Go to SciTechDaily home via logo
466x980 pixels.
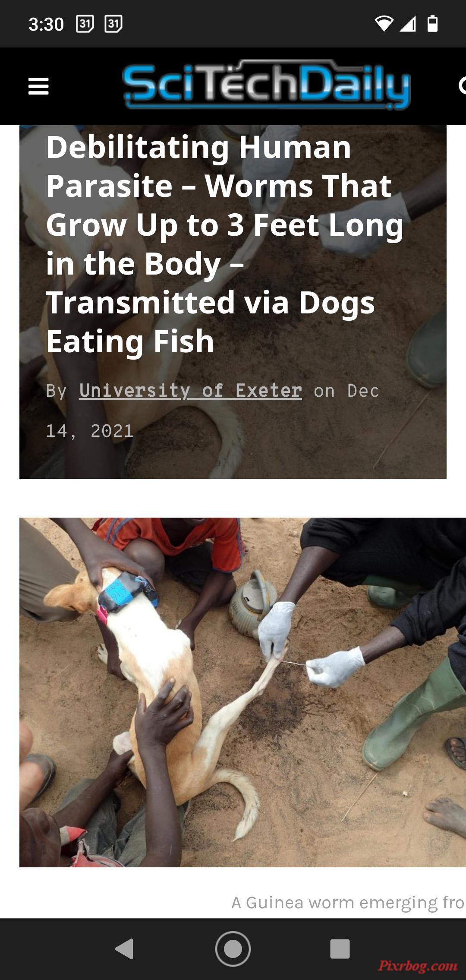point(266,85)
